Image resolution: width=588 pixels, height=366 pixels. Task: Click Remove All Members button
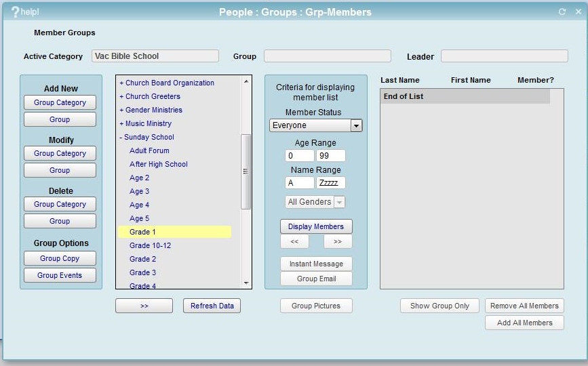(x=524, y=306)
